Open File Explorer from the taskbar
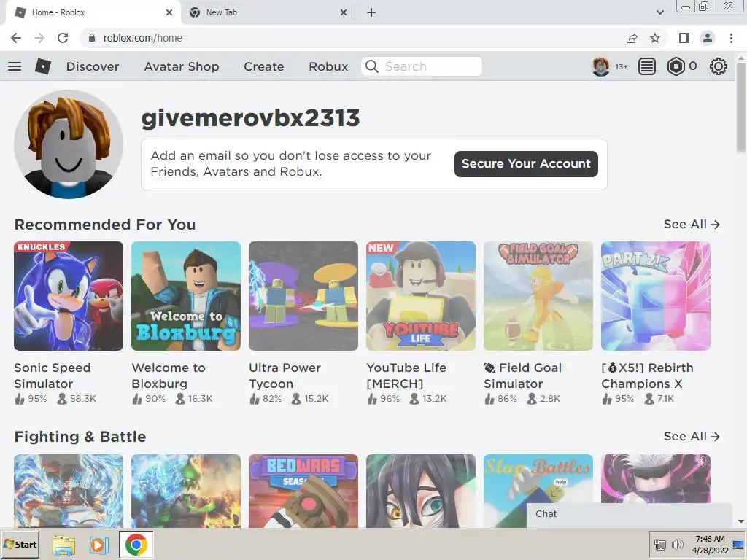This screenshot has height=560, width=747. pyautogui.click(x=63, y=545)
